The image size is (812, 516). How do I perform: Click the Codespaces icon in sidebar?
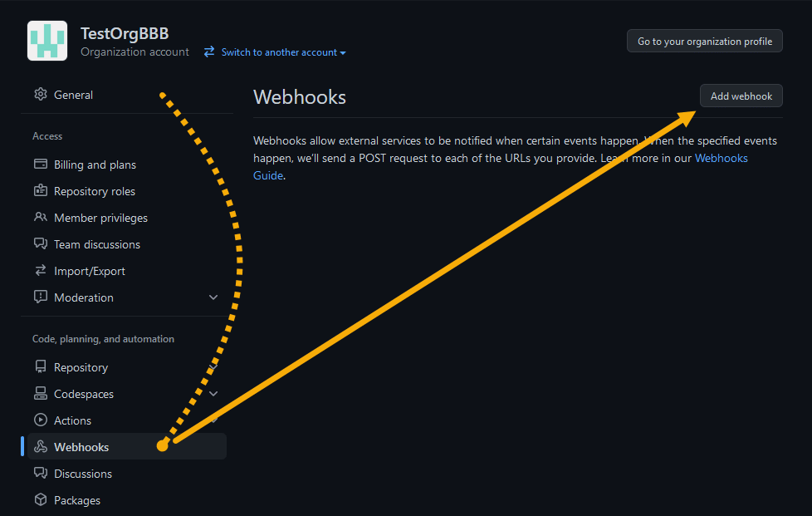click(40, 394)
